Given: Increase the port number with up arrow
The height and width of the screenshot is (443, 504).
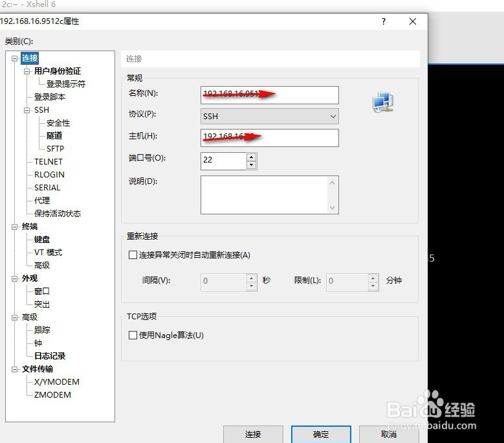Looking at the screenshot, I should pos(252,157).
